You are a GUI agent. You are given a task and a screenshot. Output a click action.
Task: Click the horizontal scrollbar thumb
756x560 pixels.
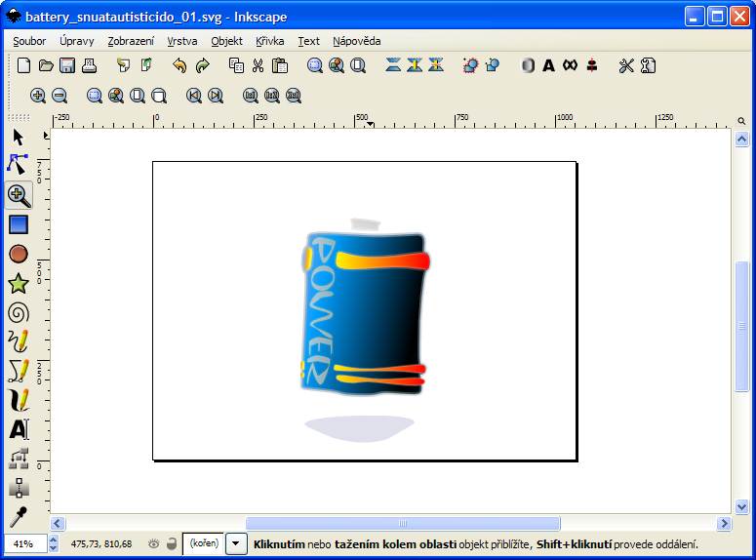[x=402, y=524]
